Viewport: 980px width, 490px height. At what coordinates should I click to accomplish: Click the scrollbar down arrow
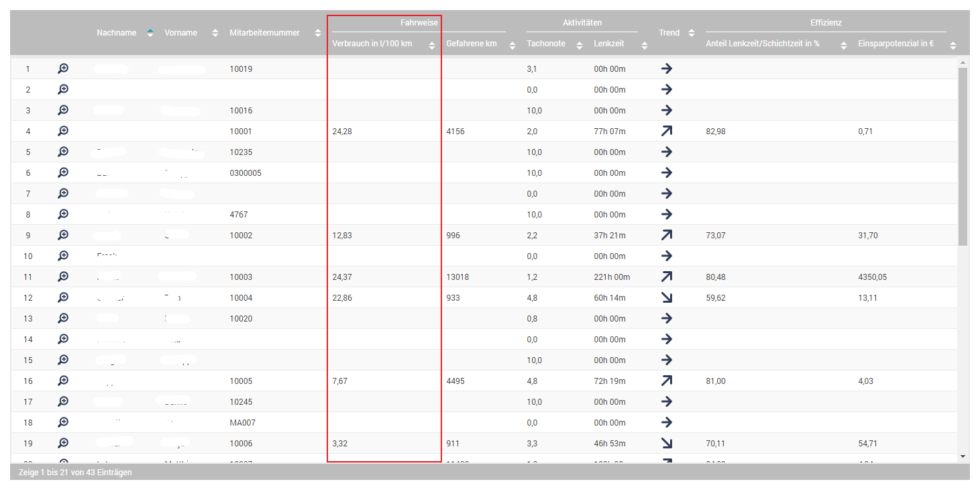963,456
